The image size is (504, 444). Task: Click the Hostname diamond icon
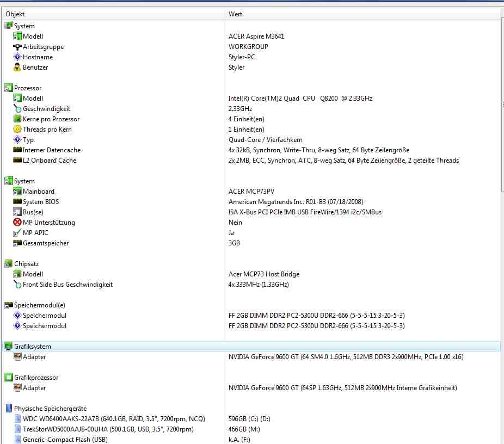pyautogui.click(x=17, y=57)
